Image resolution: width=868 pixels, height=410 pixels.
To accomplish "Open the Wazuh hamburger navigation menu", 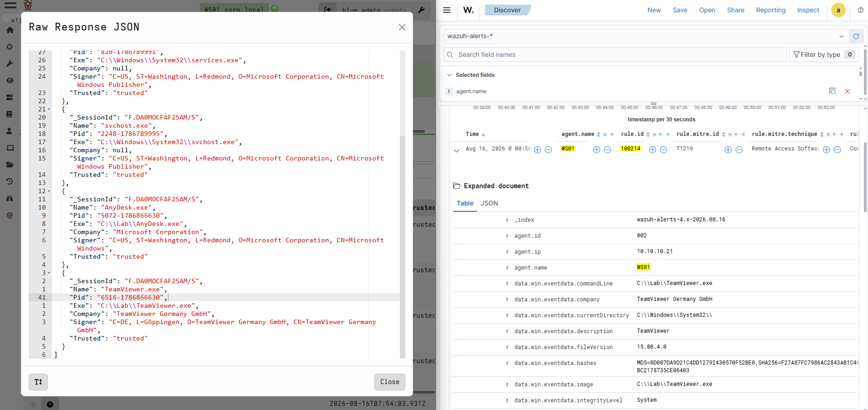I will [447, 10].
